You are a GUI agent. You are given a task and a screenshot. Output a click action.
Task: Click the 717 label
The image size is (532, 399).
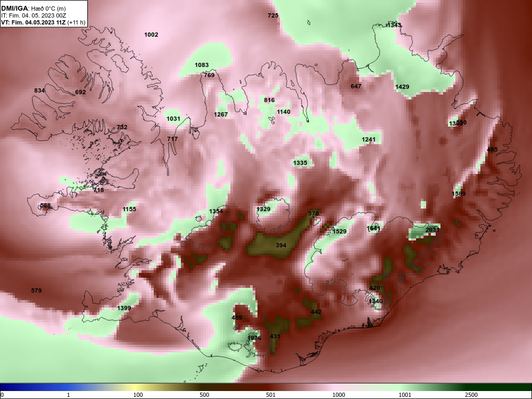tap(172, 139)
